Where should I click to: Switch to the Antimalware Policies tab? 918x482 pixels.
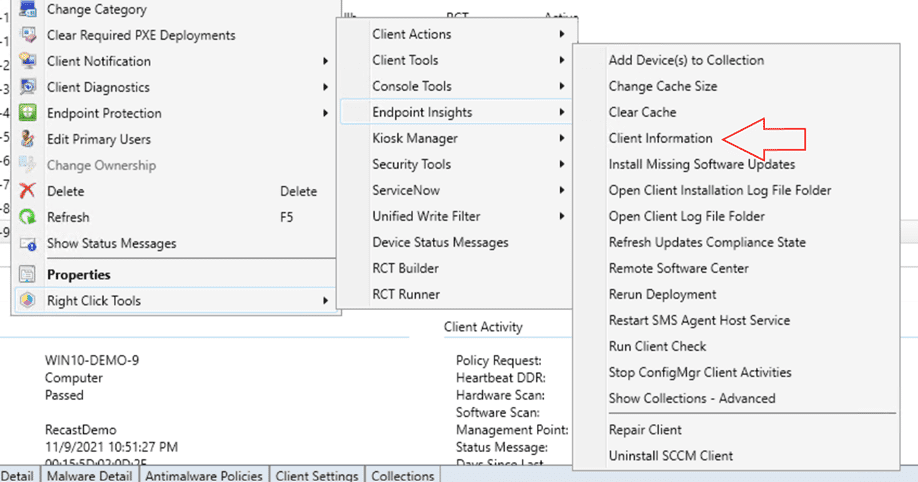click(204, 476)
